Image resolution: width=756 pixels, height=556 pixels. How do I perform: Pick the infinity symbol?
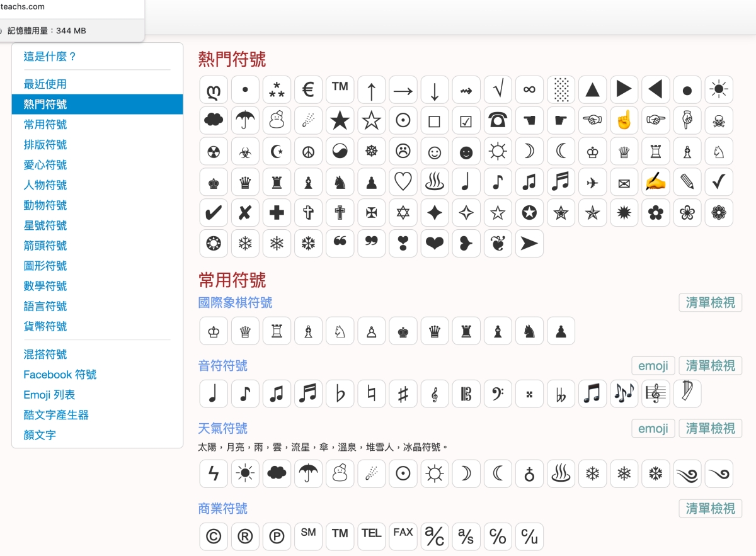pos(529,90)
